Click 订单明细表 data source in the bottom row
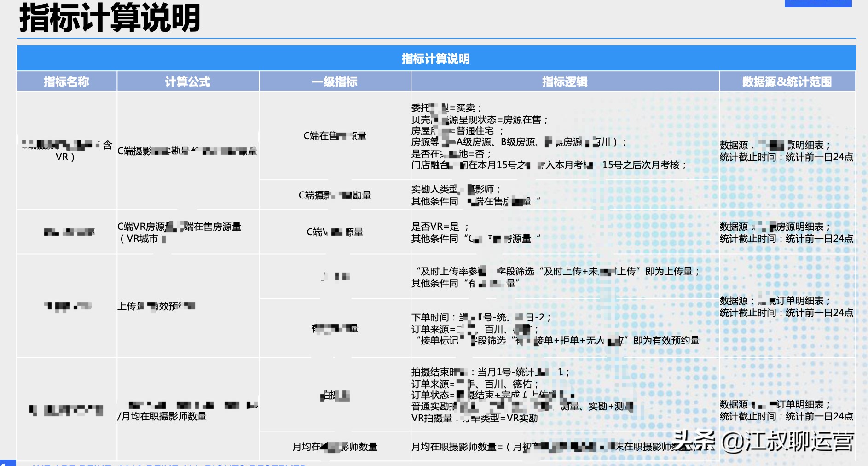The width and height of the screenshot is (868, 466). (x=775, y=404)
